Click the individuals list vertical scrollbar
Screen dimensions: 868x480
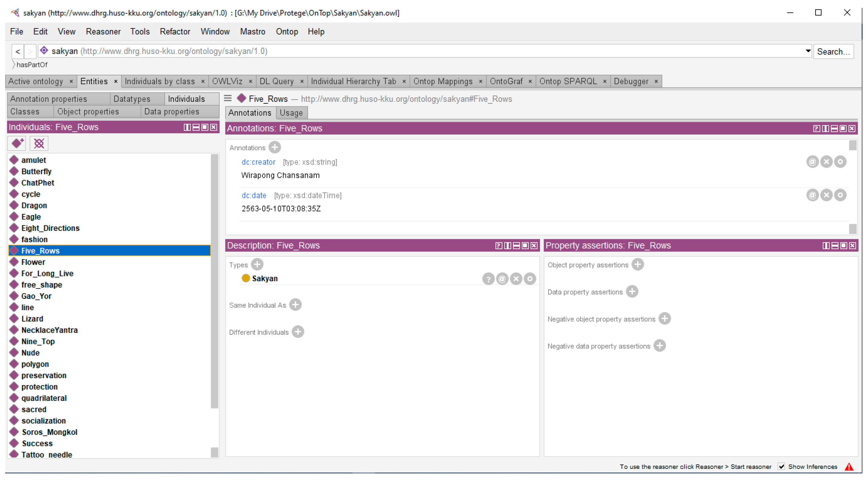coord(214,281)
